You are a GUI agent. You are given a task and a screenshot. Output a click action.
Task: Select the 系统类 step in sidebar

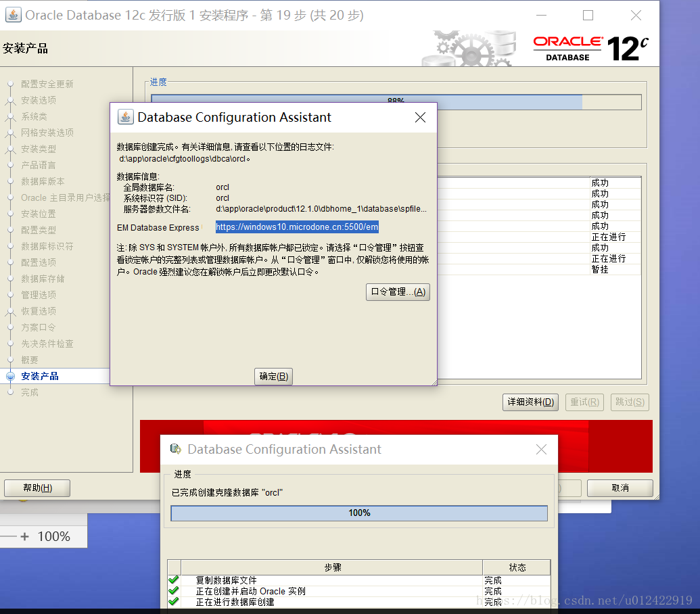pyautogui.click(x=34, y=116)
